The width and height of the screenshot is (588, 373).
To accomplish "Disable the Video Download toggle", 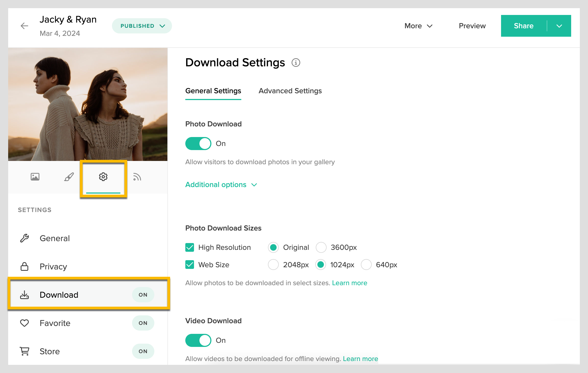I will pos(198,340).
